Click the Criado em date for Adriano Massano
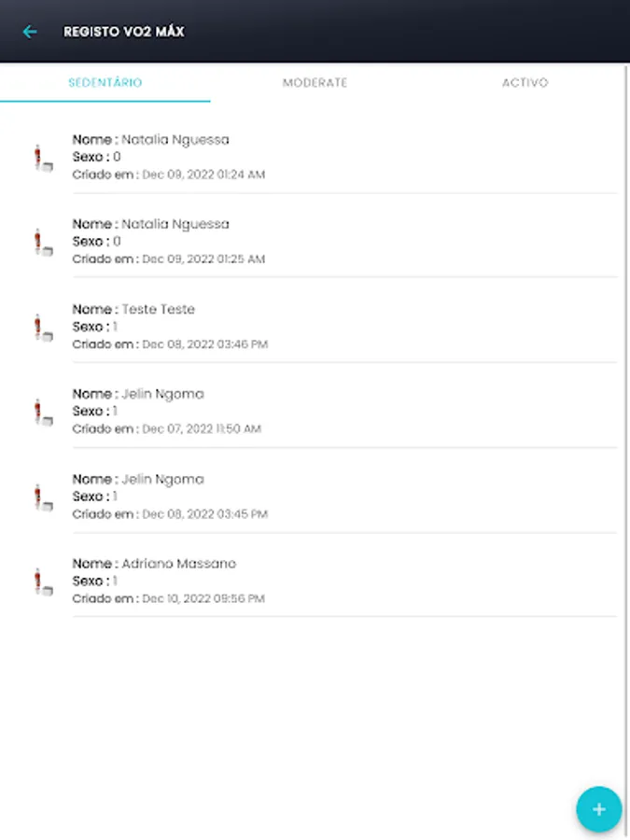630x840 pixels. tap(168, 598)
